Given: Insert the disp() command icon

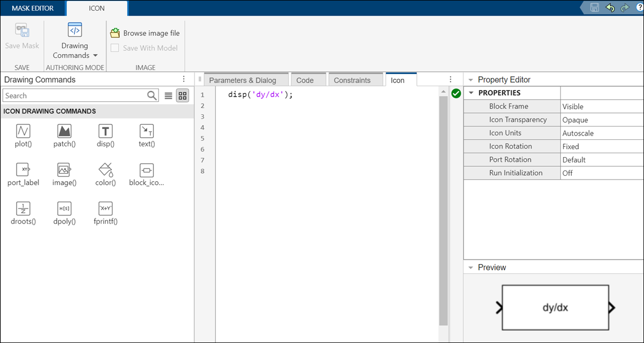Looking at the screenshot, I should [105, 136].
